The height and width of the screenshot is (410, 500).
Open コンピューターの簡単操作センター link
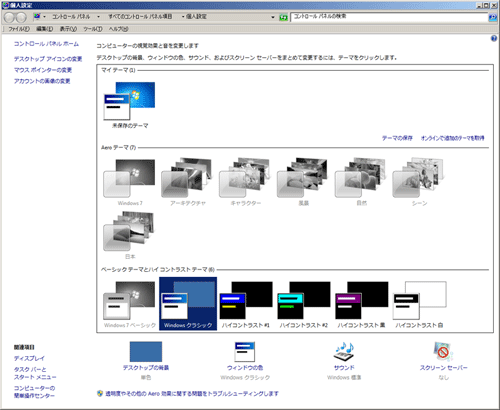point(34,392)
